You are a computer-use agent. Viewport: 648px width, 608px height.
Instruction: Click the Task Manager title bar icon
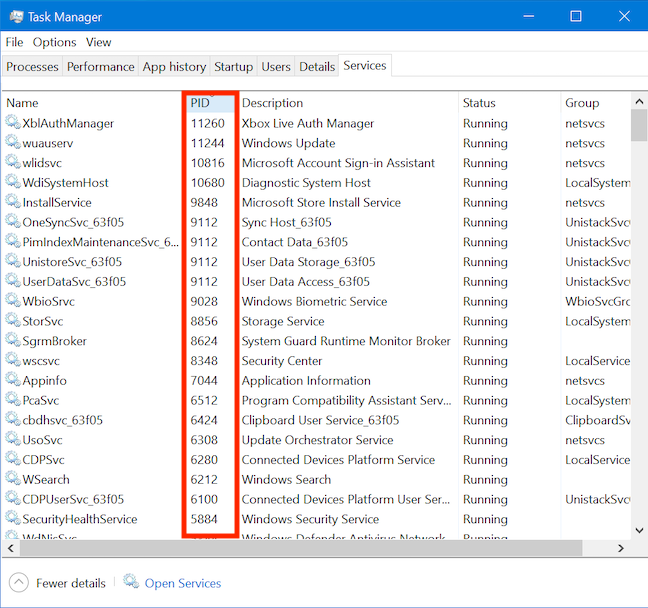click(x=17, y=17)
